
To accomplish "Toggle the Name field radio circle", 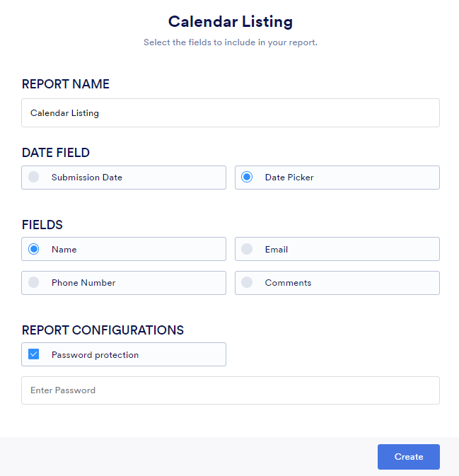I will point(33,249).
